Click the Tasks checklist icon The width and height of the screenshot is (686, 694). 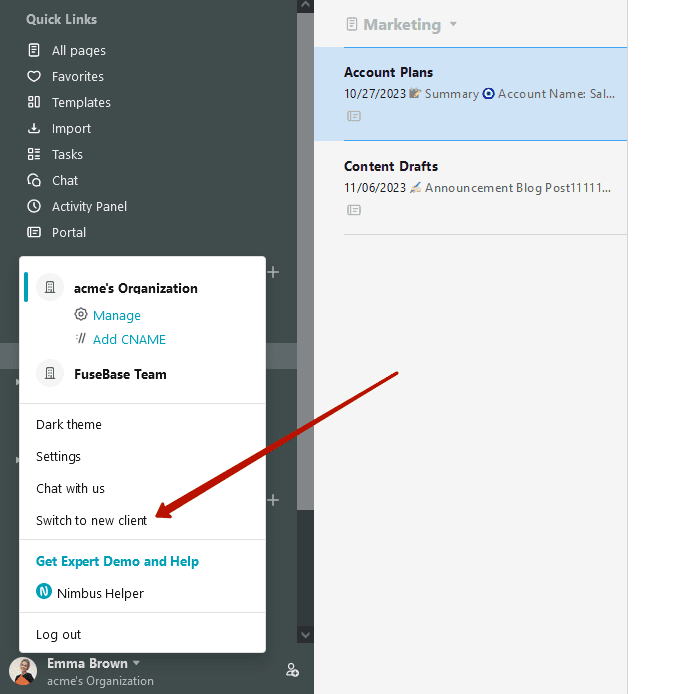pyautogui.click(x=34, y=154)
